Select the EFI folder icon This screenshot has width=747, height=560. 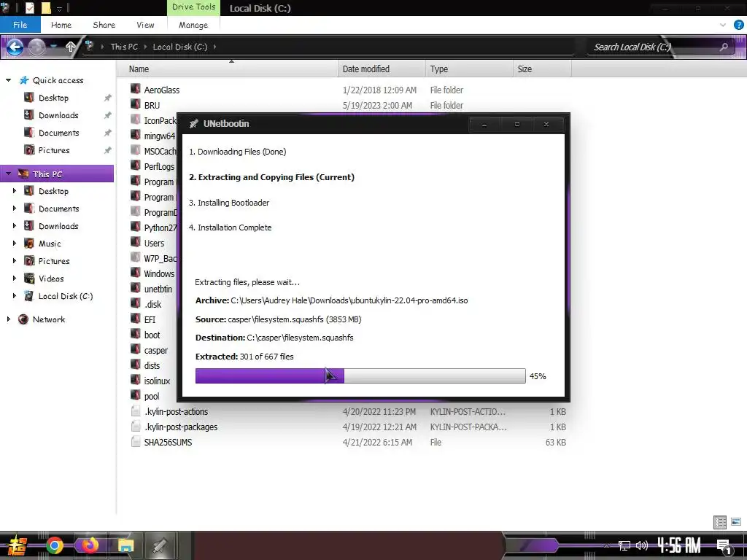[x=136, y=319]
